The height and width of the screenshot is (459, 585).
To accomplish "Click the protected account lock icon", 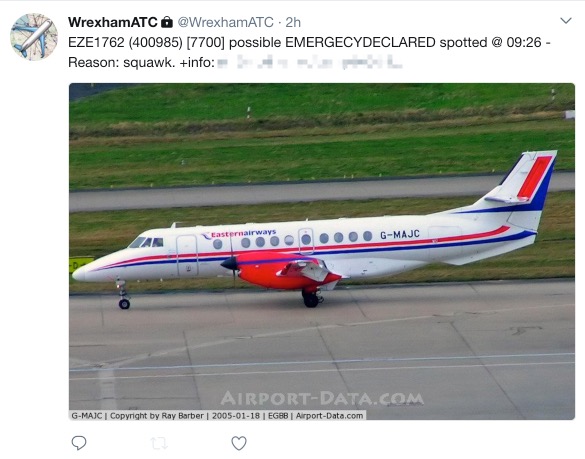I will point(167,22).
